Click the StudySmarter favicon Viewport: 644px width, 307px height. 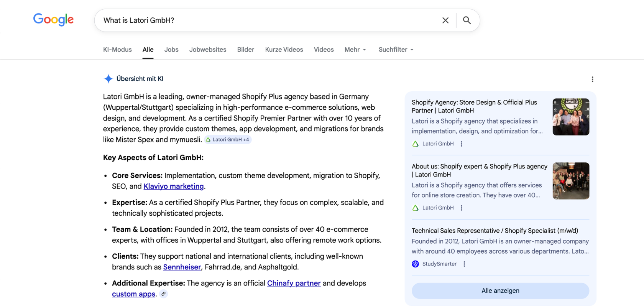pyautogui.click(x=415, y=264)
